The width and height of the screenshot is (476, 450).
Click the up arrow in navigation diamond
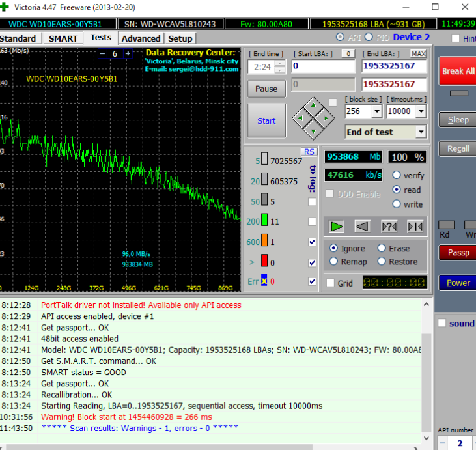313,105
